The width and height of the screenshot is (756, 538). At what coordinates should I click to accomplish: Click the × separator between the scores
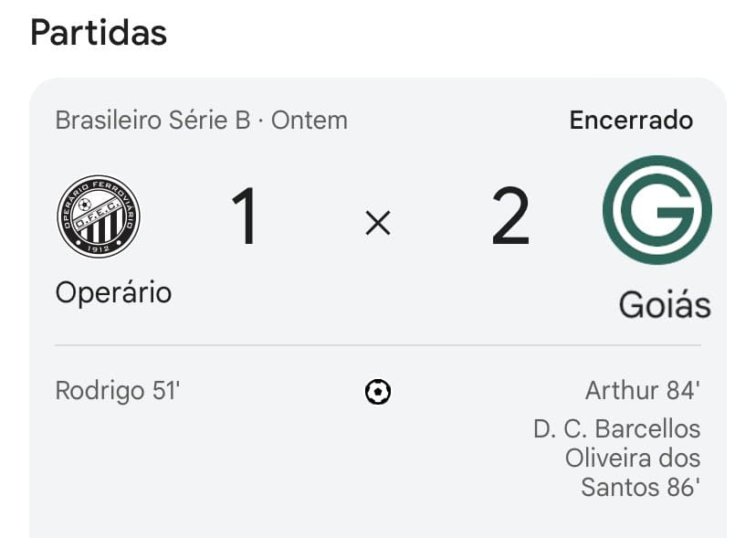click(x=377, y=222)
